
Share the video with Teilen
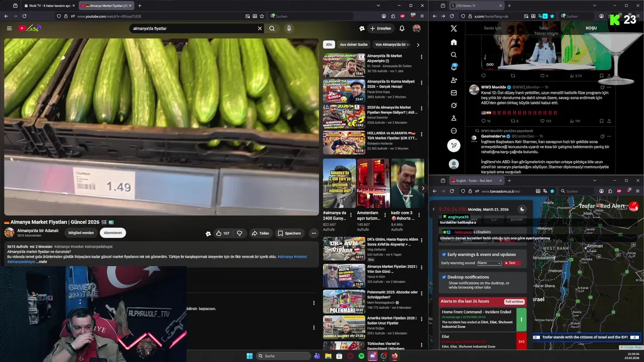coord(261,233)
